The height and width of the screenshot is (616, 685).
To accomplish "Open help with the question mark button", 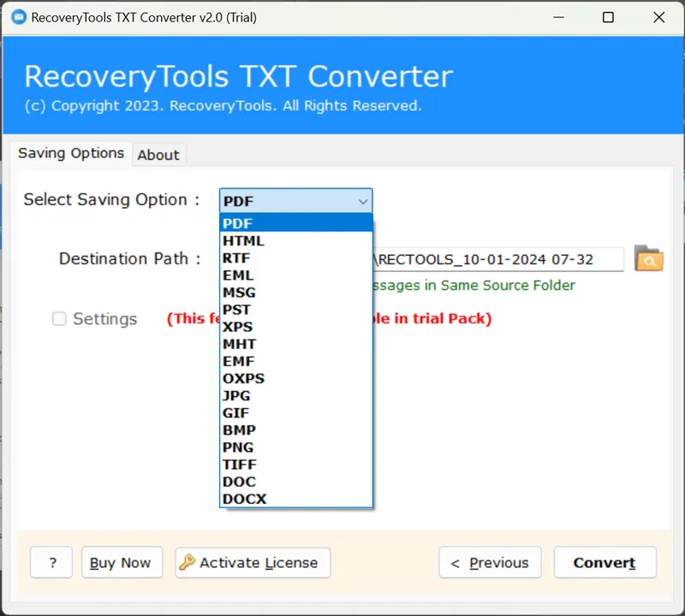I will point(51,562).
